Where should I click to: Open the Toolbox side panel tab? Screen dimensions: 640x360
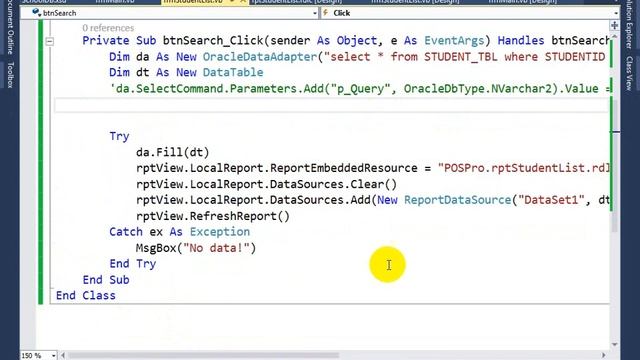[x=10, y=75]
